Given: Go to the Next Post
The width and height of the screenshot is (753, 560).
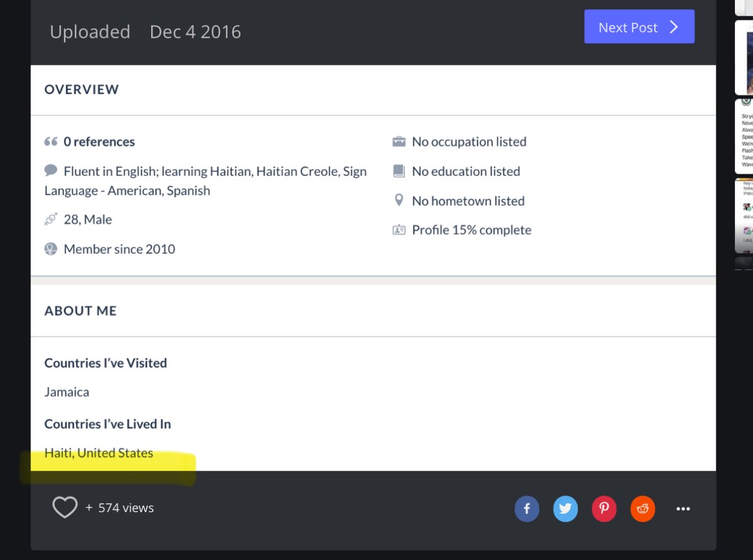Looking at the screenshot, I should [639, 27].
